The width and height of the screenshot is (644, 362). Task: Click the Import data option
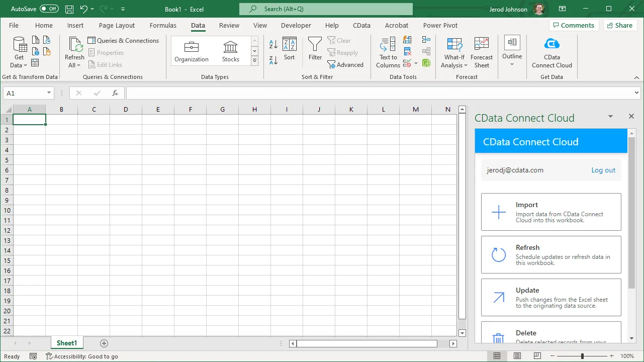[x=550, y=212]
